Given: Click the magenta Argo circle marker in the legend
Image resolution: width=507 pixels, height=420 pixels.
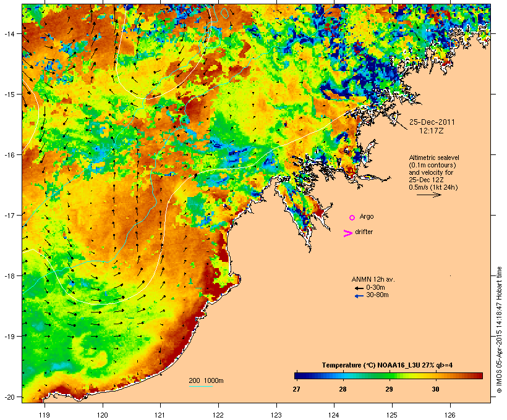Looking at the screenshot, I should (x=352, y=218).
